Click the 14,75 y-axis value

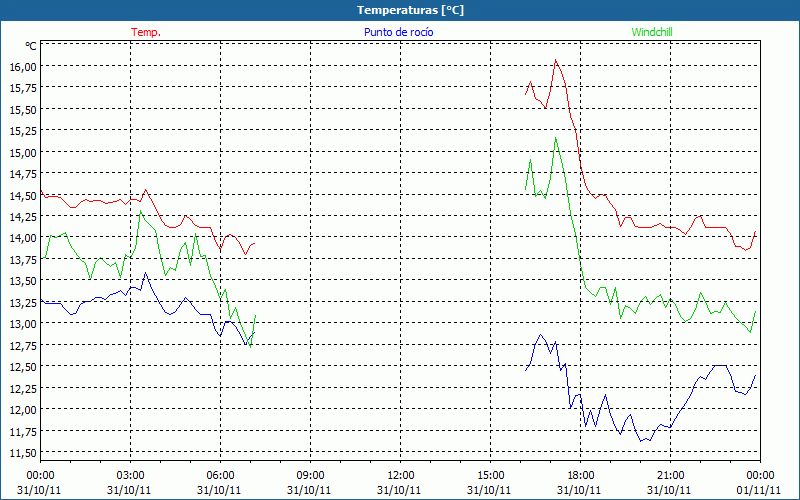[x=23, y=173]
